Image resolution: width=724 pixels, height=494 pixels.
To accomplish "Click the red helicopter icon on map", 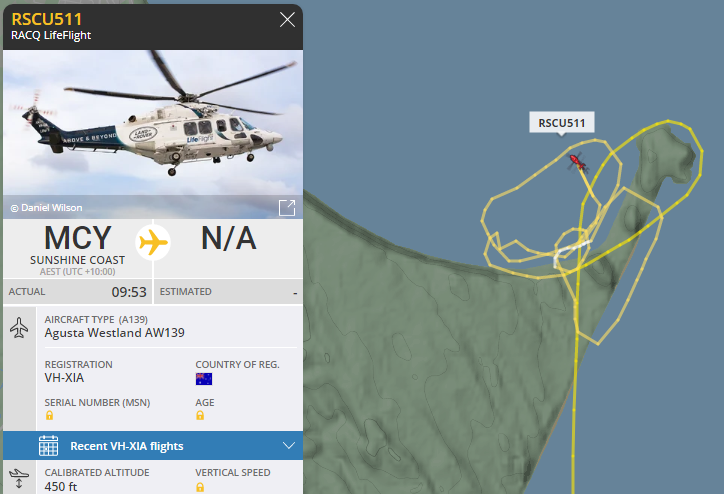I will point(577,163).
